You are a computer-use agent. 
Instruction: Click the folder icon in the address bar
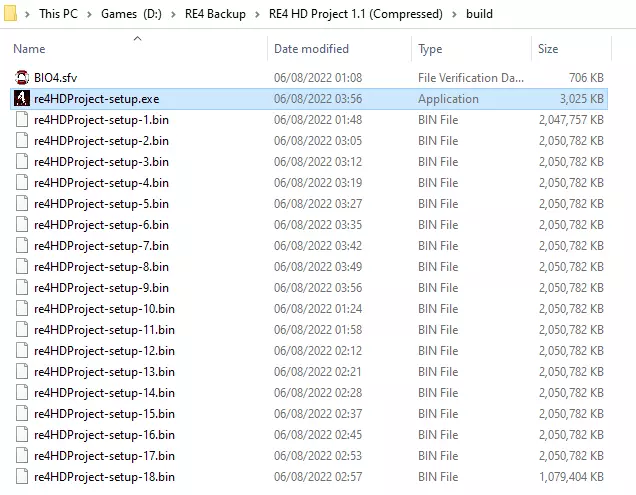click(x=10, y=13)
